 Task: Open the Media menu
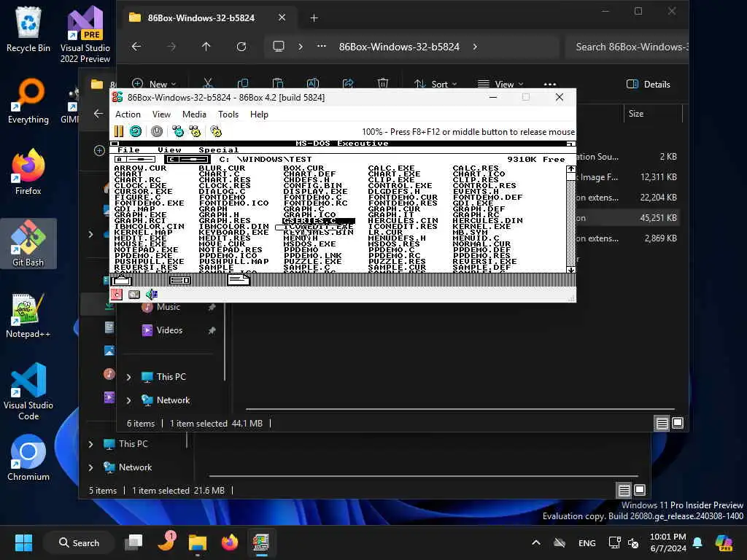coord(194,114)
